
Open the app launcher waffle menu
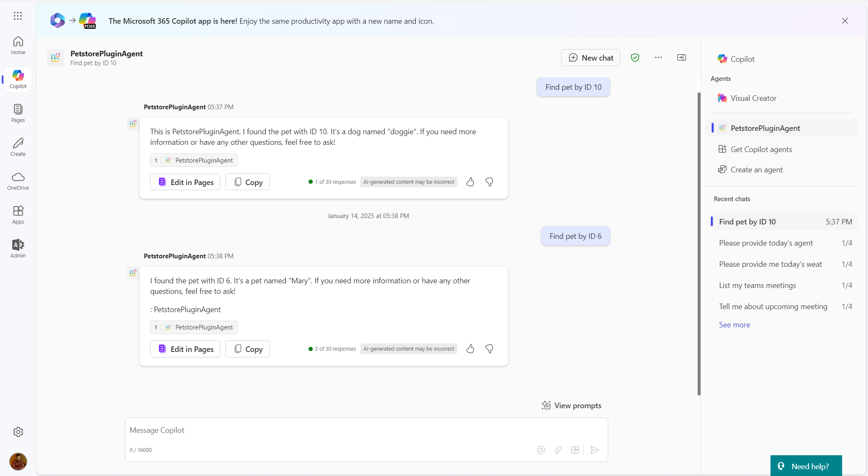(17, 16)
